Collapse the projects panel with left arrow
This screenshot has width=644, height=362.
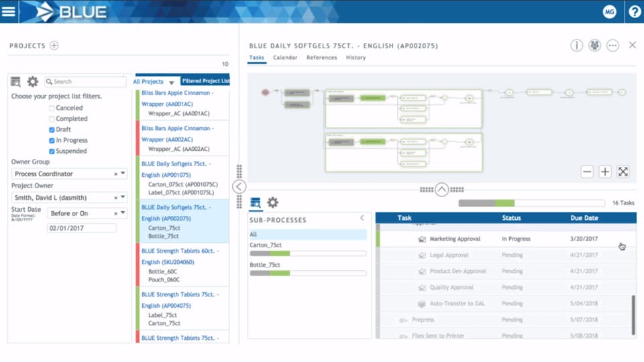[239, 187]
